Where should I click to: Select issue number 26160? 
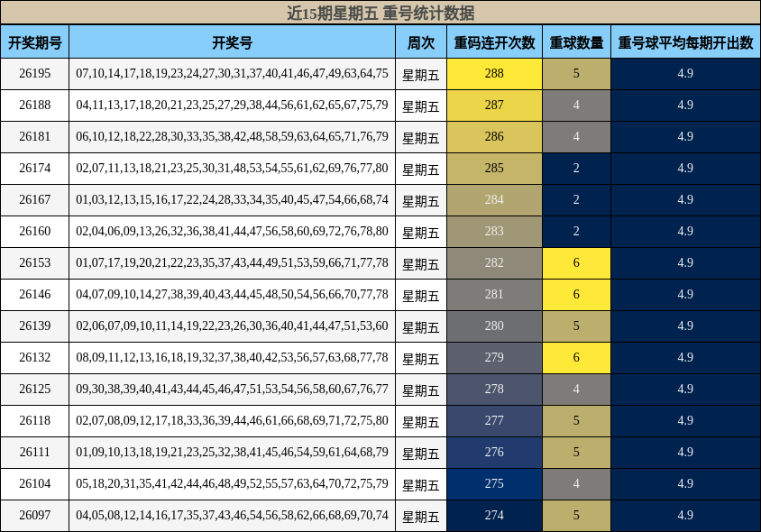35,231
